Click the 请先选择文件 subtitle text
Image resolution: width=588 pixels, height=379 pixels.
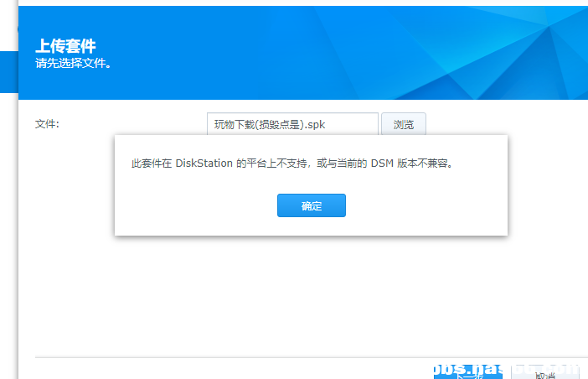pyautogui.click(x=73, y=64)
